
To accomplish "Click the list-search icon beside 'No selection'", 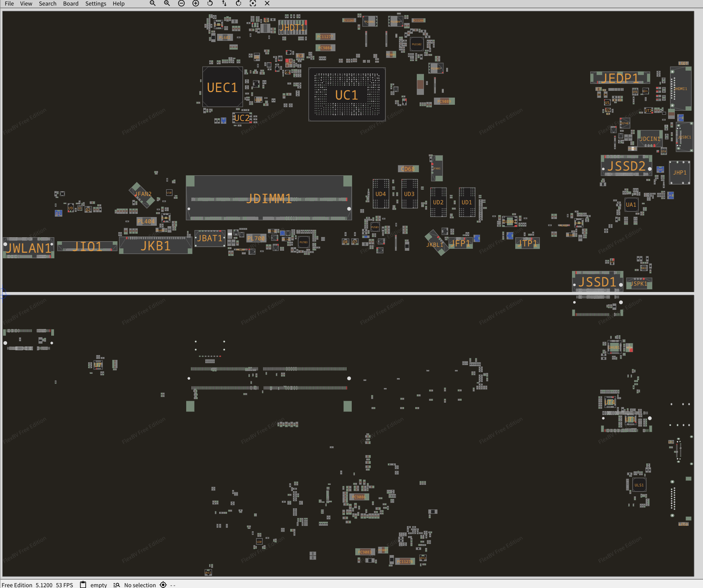I will click(117, 585).
